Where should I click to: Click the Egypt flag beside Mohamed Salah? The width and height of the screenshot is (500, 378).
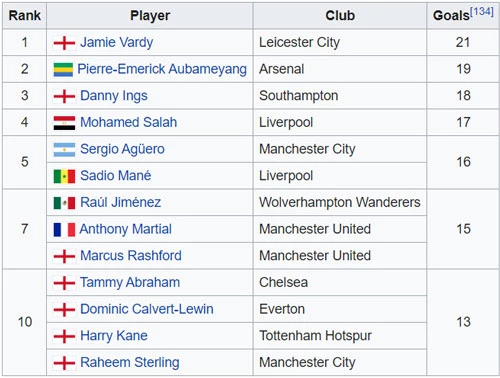click(64, 123)
